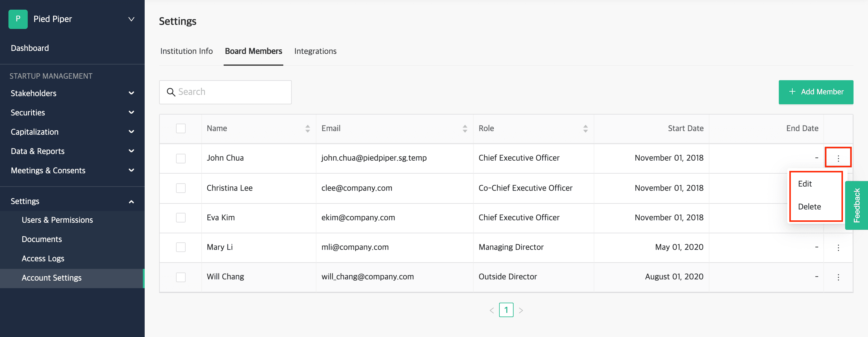Switch to the Integrations tab

click(x=315, y=51)
